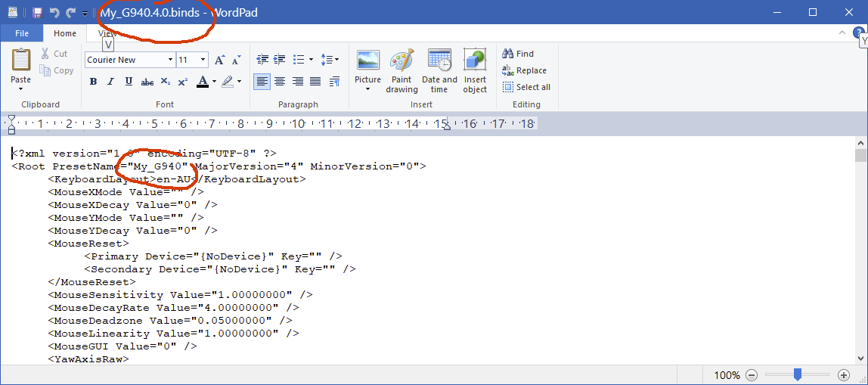Open the File menu
This screenshot has width=868, height=385.
pyautogui.click(x=22, y=33)
